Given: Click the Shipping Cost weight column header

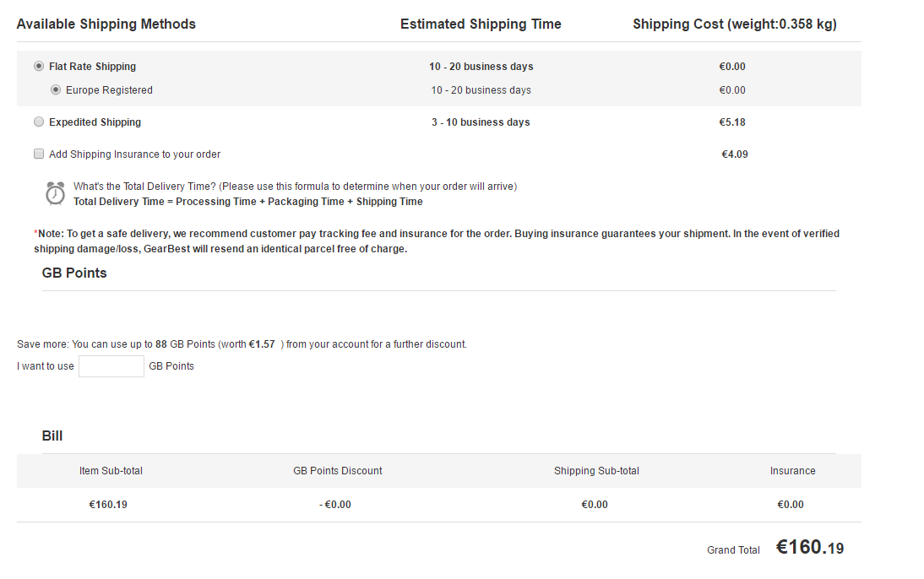Looking at the screenshot, I should pos(735,24).
